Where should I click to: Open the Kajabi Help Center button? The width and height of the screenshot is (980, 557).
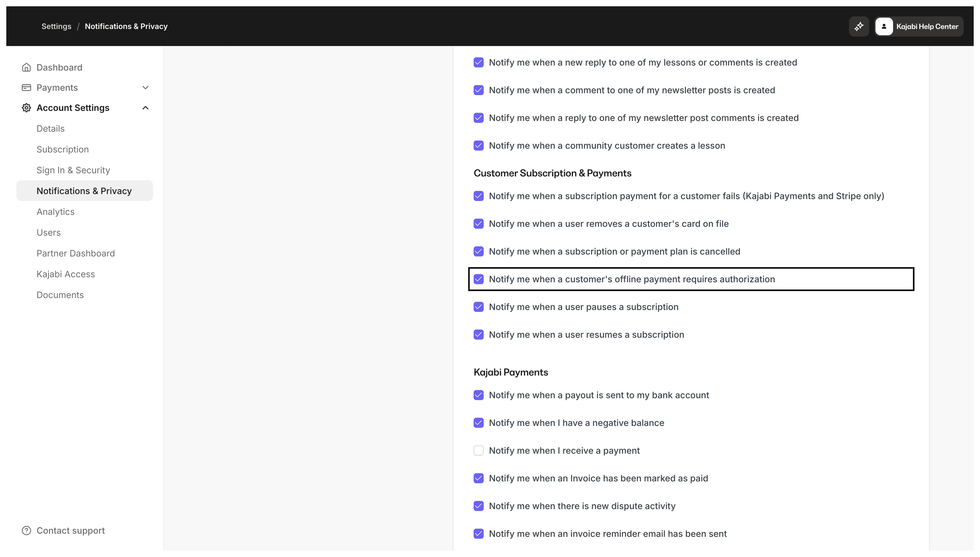point(919,26)
